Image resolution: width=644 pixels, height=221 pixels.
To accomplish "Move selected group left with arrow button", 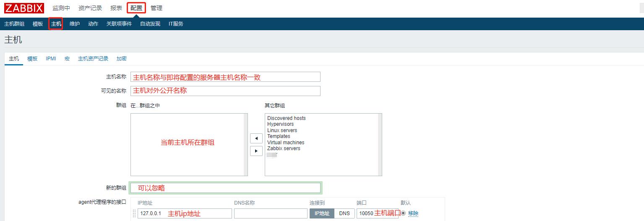I will tap(256, 138).
